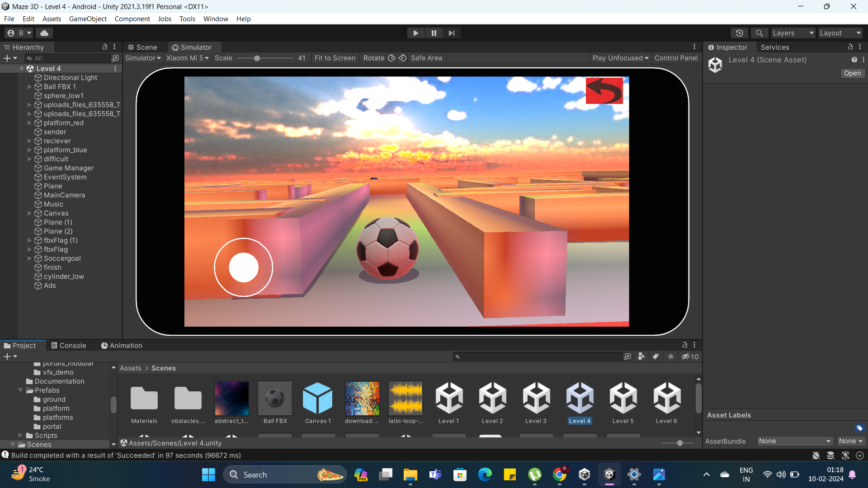Click the Step frame button
This screenshot has height=488, width=868.
pos(451,33)
